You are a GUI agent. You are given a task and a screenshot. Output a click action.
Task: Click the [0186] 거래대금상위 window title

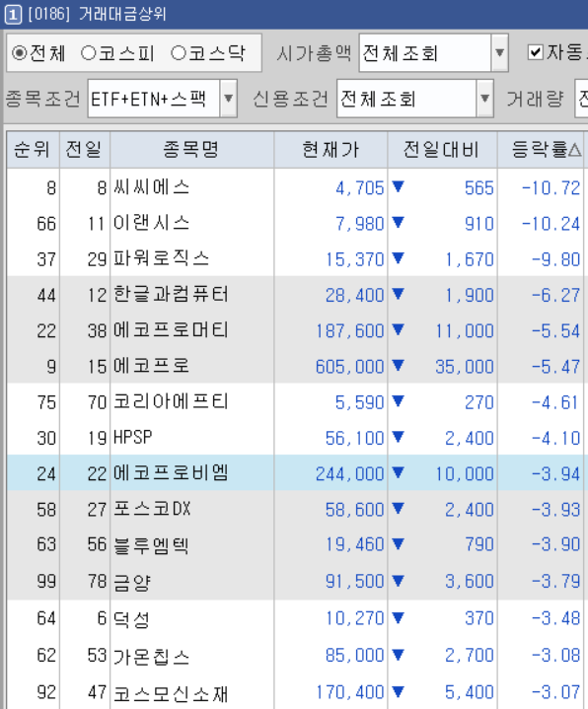point(97,14)
